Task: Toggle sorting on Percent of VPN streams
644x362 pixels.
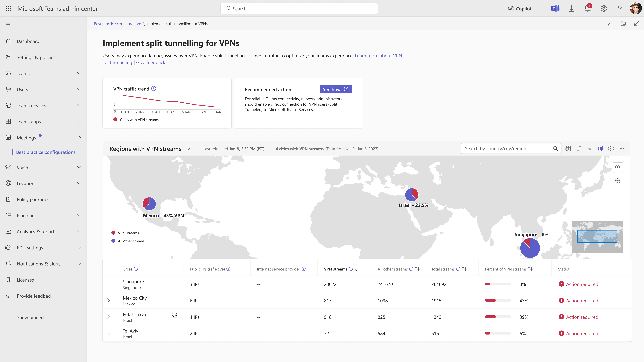Action: point(530,269)
